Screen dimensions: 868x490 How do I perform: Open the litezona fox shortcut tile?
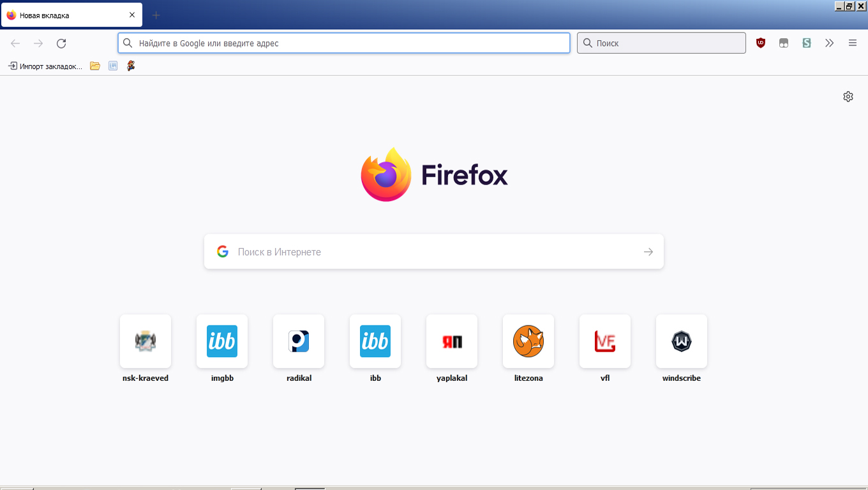[528, 341]
